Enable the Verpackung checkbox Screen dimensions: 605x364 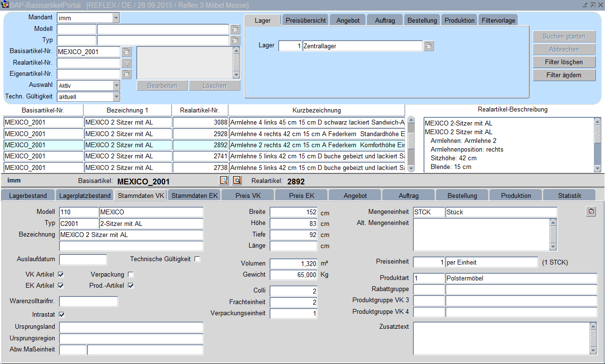(x=130, y=274)
